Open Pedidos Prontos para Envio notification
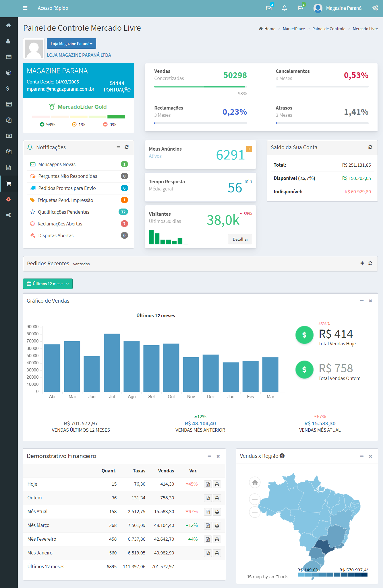The width and height of the screenshot is (383, 588). (79, 188)
